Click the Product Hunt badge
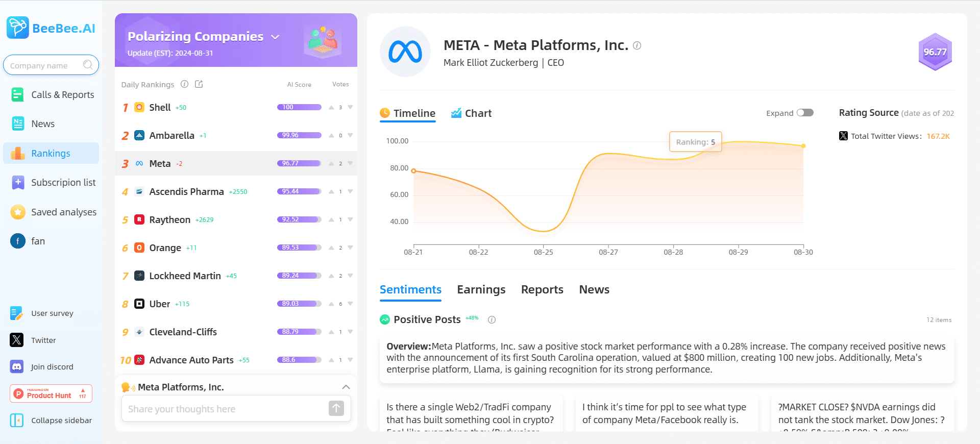This screenshot has height=444, width=980. point(51,393)
